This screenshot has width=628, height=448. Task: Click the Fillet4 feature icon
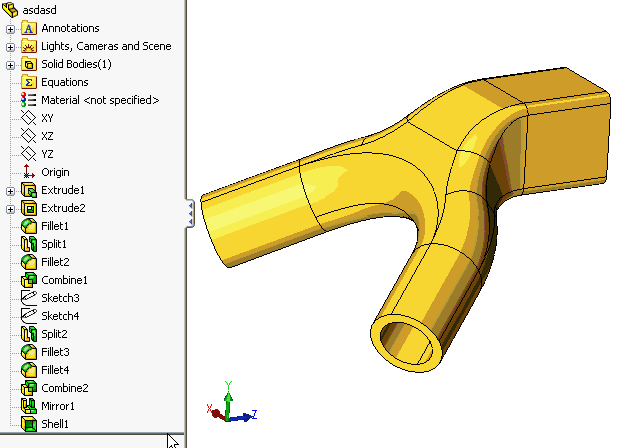coord(29,370)
